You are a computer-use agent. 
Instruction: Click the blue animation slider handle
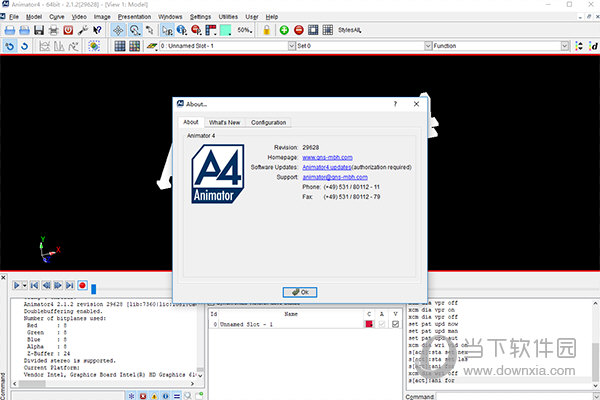(93, 289)
